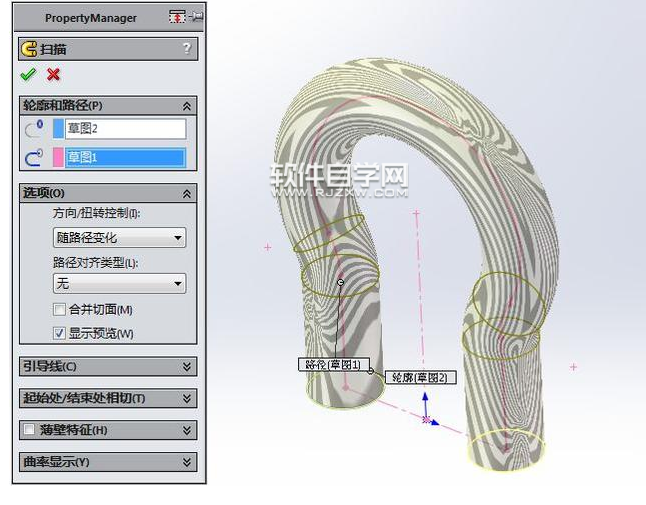Click the 轮廓(草图2) callout label
This screenshot has width=646, height=505.
coord(420,377)
